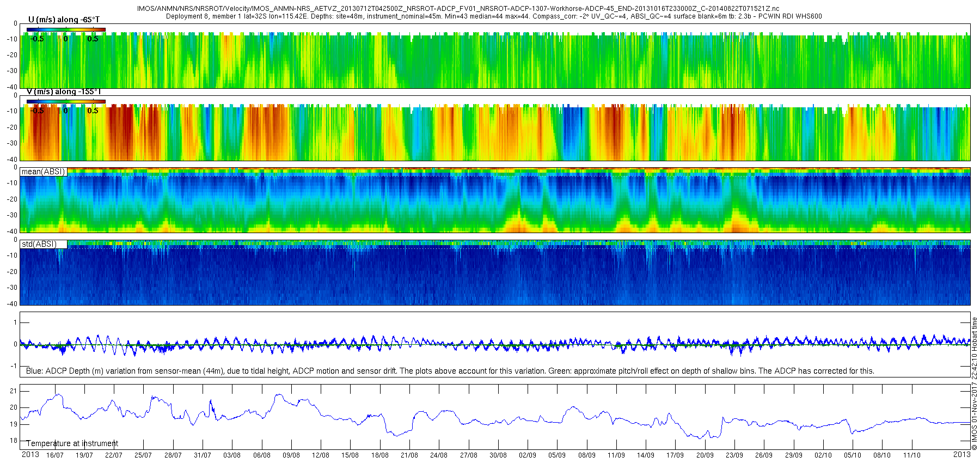Select the 'U (m/s) along -65°T' panel title
This screenshot has width=980, height=463.
click(64, 20)
